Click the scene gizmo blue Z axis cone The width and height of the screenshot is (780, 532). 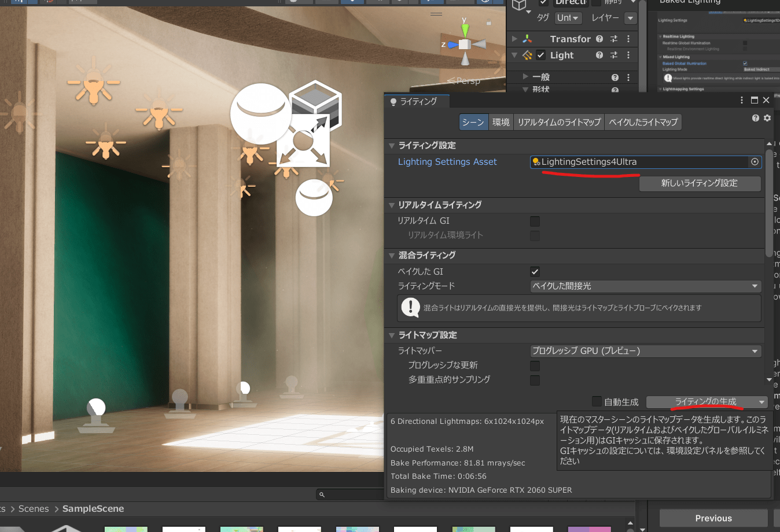coord(452,45)
